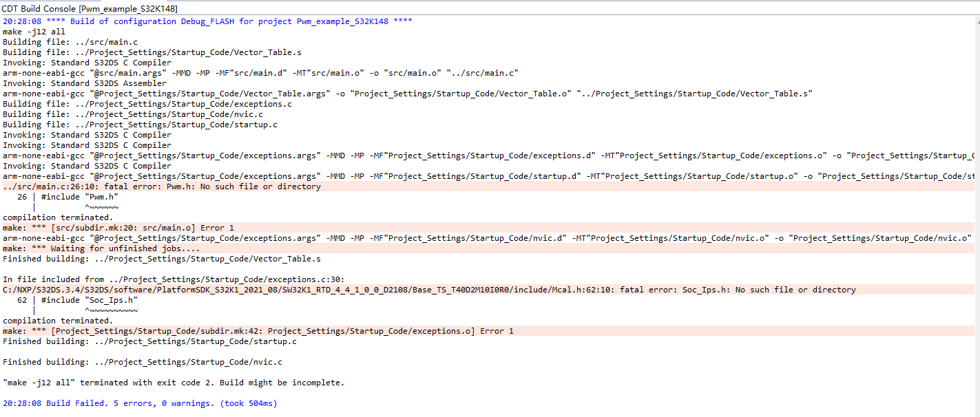The width and height of the screenshot is (980, 417).
Task: Click the Debug_FLASH configuration build header
Action: (207, 21)
